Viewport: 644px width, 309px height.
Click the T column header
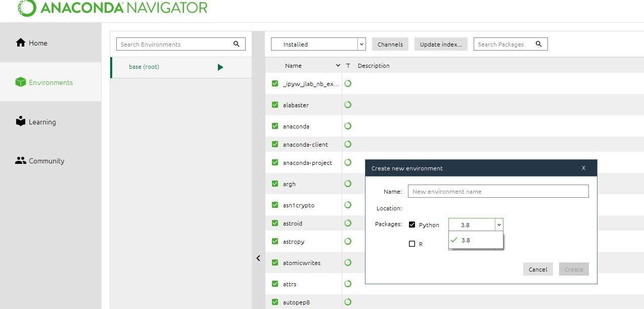(348, 66)
